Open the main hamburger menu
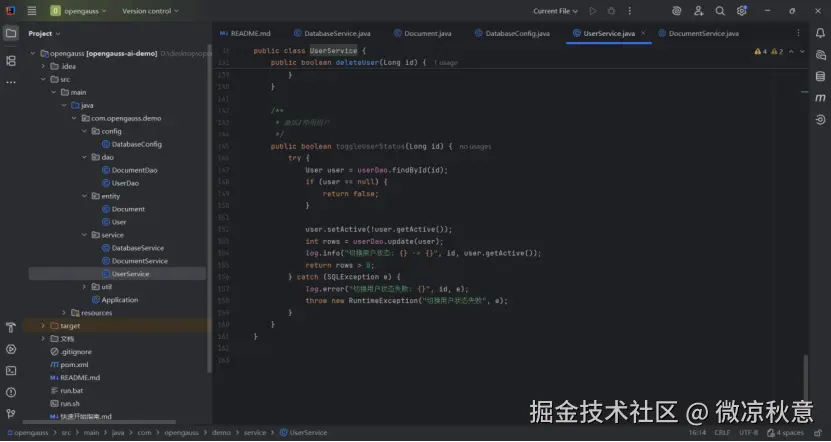 point(32,11)
